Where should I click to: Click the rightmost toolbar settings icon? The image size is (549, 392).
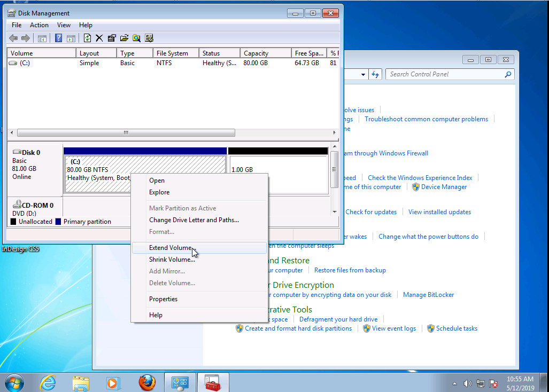tap(149, 38)
